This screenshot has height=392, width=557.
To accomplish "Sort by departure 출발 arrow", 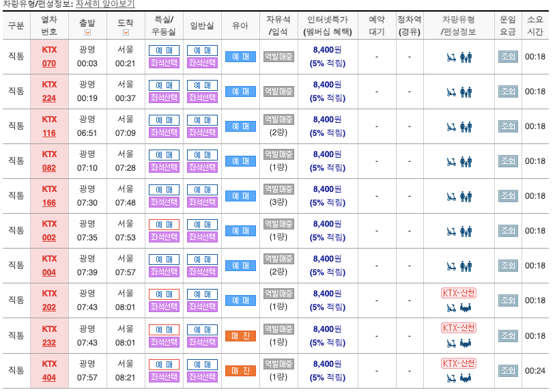I will [87, 32].
